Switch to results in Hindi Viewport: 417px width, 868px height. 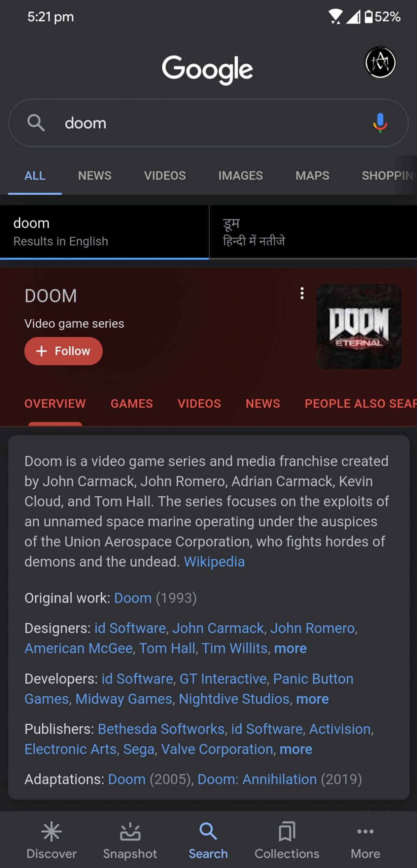313,232
